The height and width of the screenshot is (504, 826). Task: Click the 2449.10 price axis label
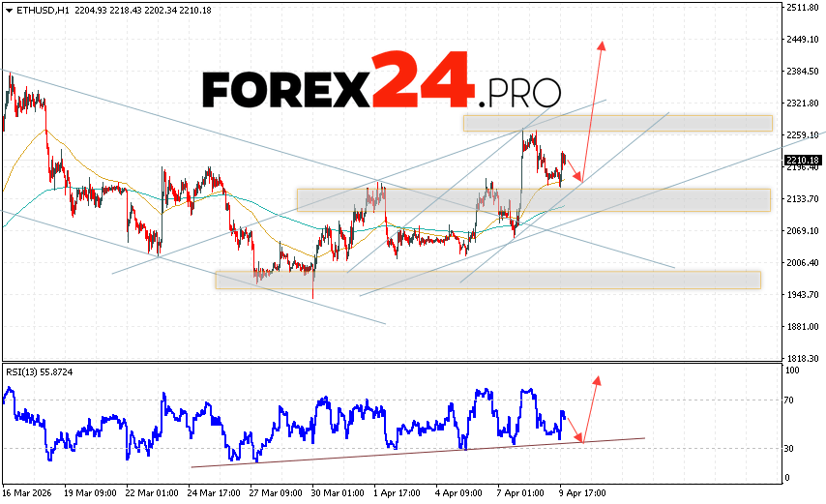tap(804, 40)
